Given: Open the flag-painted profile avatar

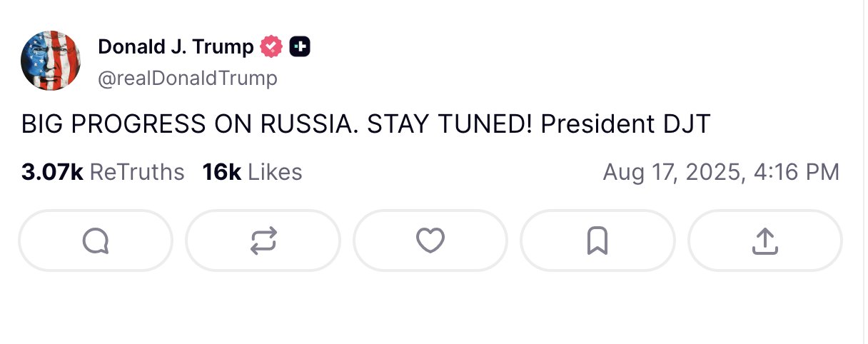Looking at the screenshot, I should pos(51,61).
